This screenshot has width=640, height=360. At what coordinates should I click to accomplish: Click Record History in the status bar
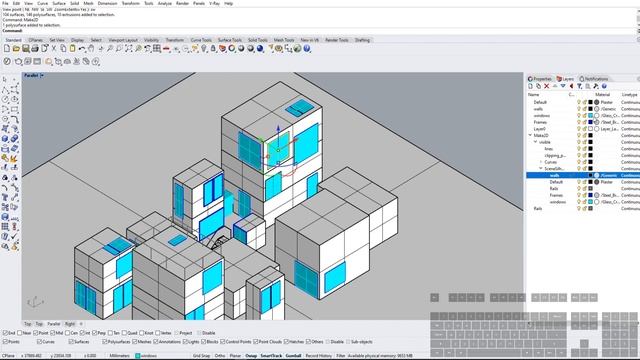pyautogui.click(x=319, y=356)
